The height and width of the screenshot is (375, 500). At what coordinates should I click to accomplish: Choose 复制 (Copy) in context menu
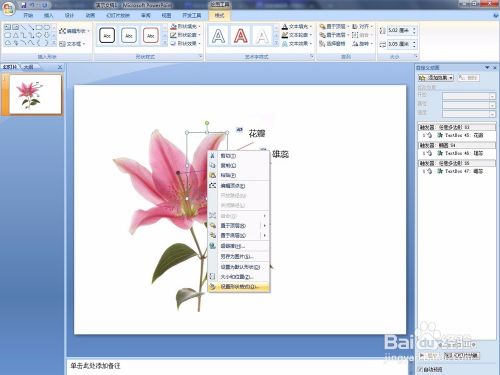238,165
